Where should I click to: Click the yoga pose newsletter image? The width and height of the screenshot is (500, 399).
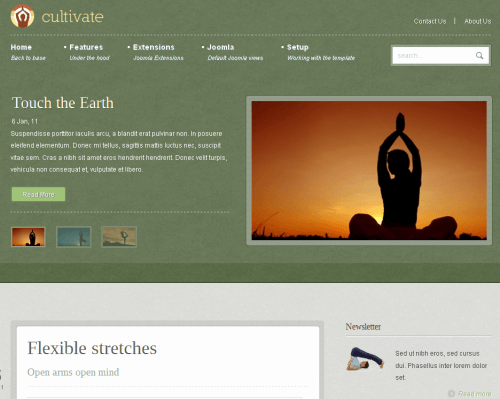[365, 359]
